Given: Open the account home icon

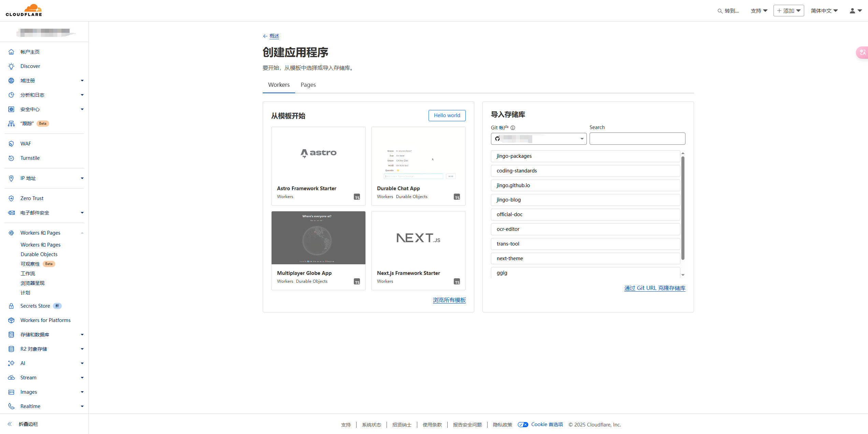Looking at the screenshot, I should click(x=11, y=52).
